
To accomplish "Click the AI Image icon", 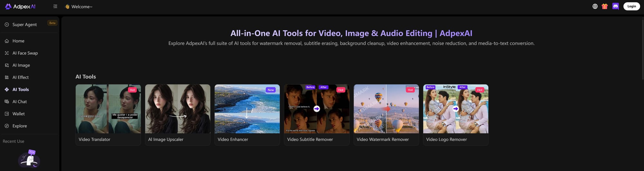I will pos(7,65).
